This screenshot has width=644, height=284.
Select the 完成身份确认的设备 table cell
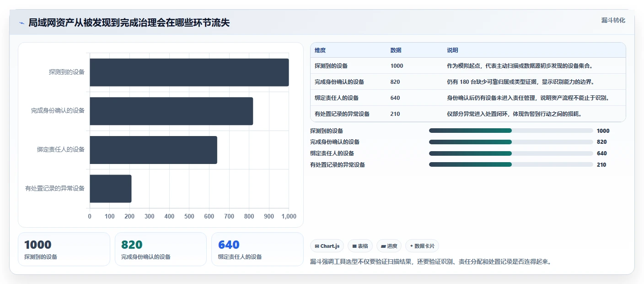(x=339, y=82)
